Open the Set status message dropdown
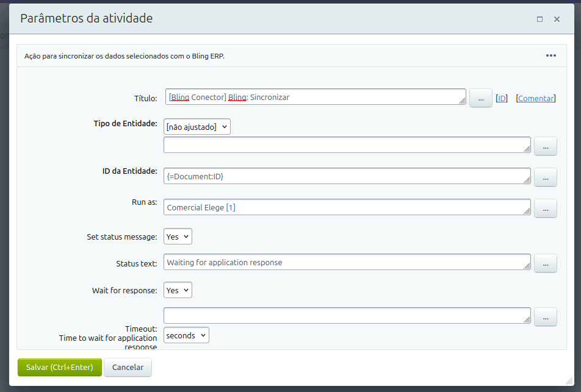This screenshot has width=581, height=392. tap(178, 237)
